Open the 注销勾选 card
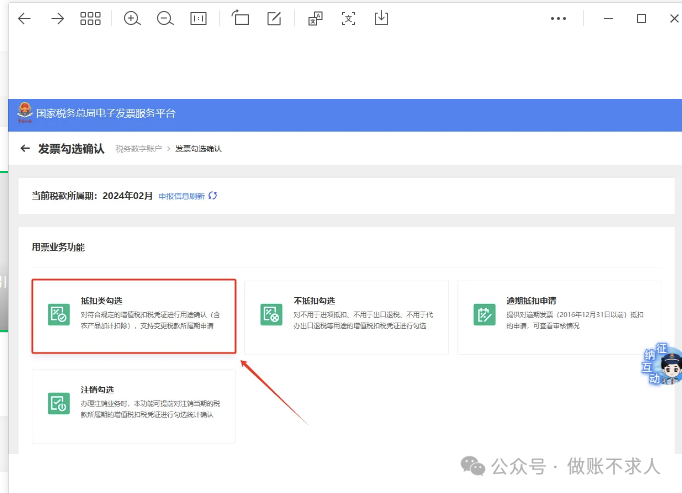This screenshot has width=682, height=493. pyautogui.click(x=134, y=406)
